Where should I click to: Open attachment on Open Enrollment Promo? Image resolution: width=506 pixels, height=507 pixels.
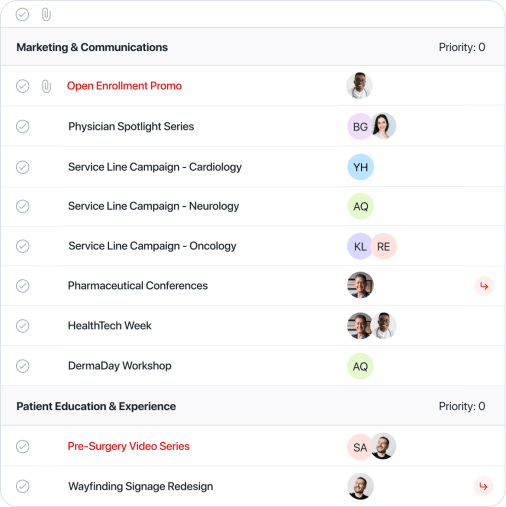pos(46,86)
